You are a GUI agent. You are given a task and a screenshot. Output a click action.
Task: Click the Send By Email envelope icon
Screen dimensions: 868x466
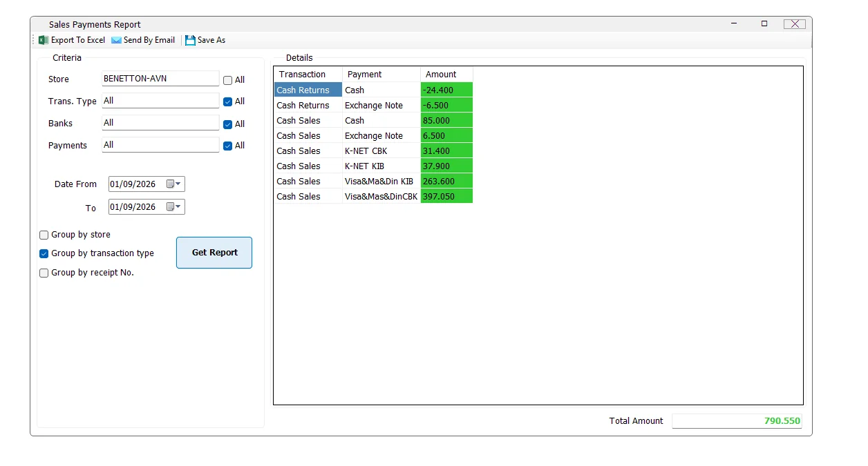point(116,40)
